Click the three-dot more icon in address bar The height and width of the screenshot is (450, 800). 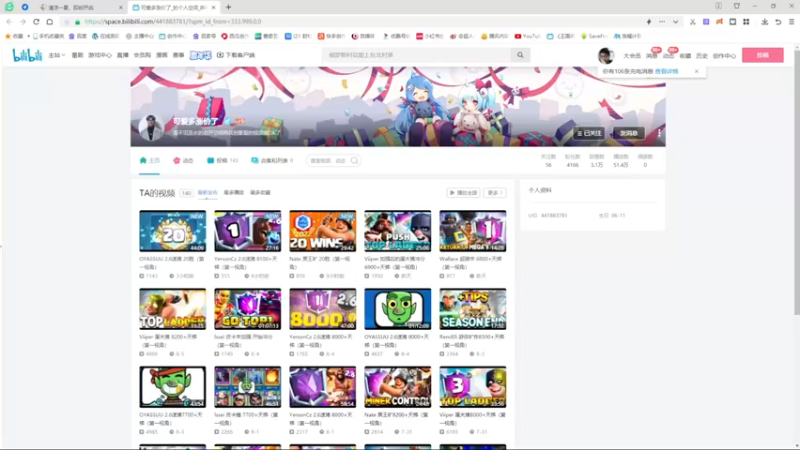click(662, 22)
